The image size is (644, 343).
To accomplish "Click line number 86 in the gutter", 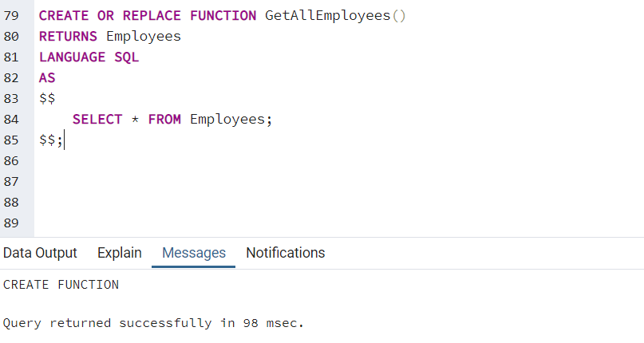I will pos(11,161).
